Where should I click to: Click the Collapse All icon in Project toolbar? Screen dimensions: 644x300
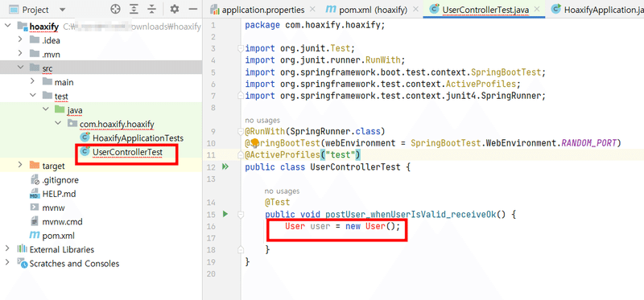click(152, 9)
